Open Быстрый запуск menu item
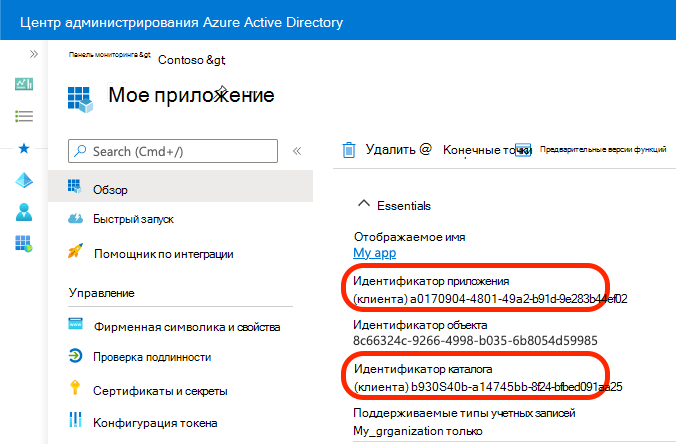676x444 pixels. tap(133, 219)
